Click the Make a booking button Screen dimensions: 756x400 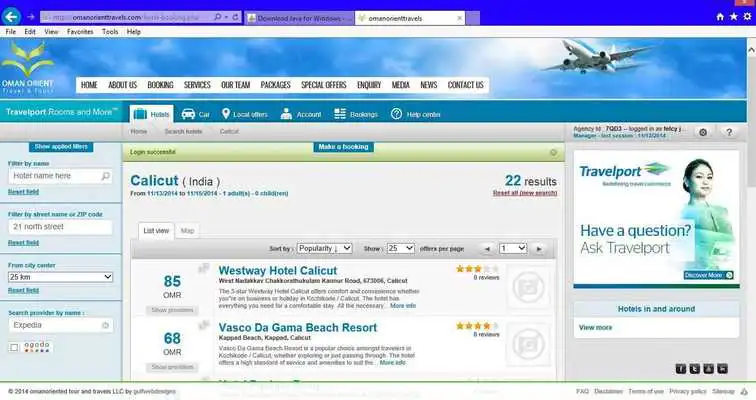pos(343,147)
